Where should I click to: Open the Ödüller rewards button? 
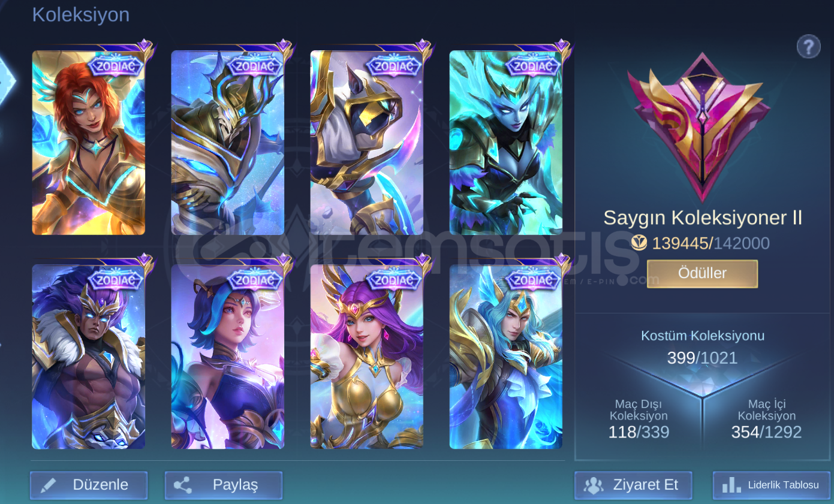[x=702, y=273]
